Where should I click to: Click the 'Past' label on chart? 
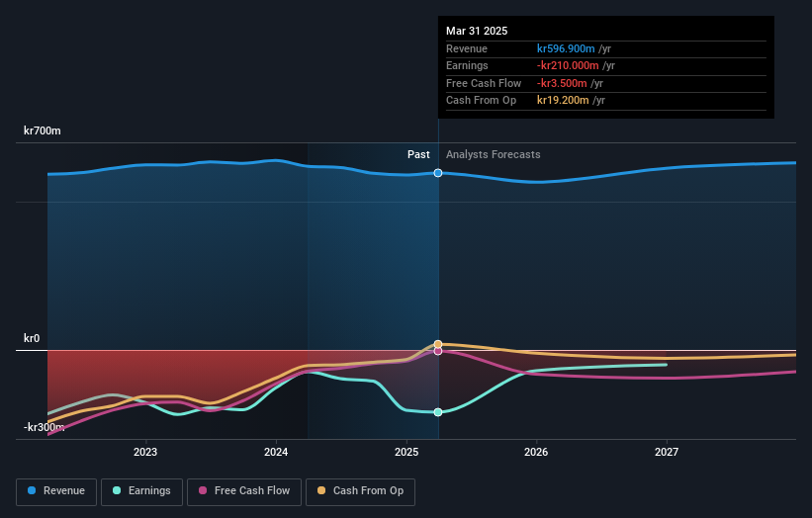(x=418, y=155)
